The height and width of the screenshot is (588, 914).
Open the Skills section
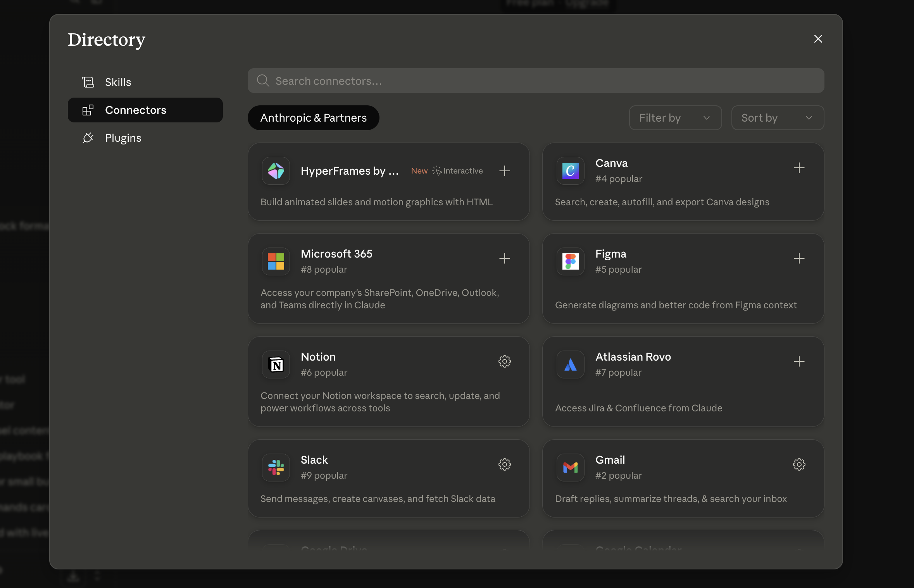coord(145,82)
